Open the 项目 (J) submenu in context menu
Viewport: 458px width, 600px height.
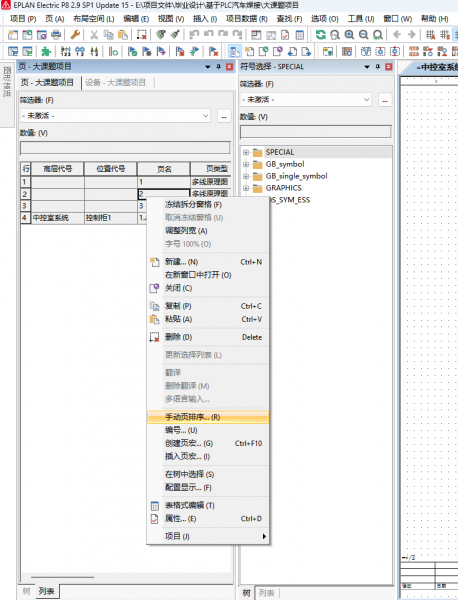[x=208, y=536]
